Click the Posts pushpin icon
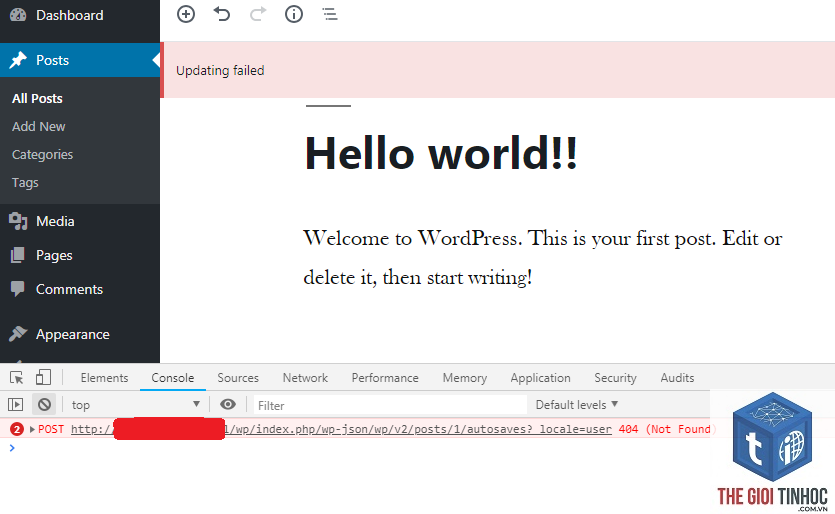835x514 pixels. click(18, 60)
